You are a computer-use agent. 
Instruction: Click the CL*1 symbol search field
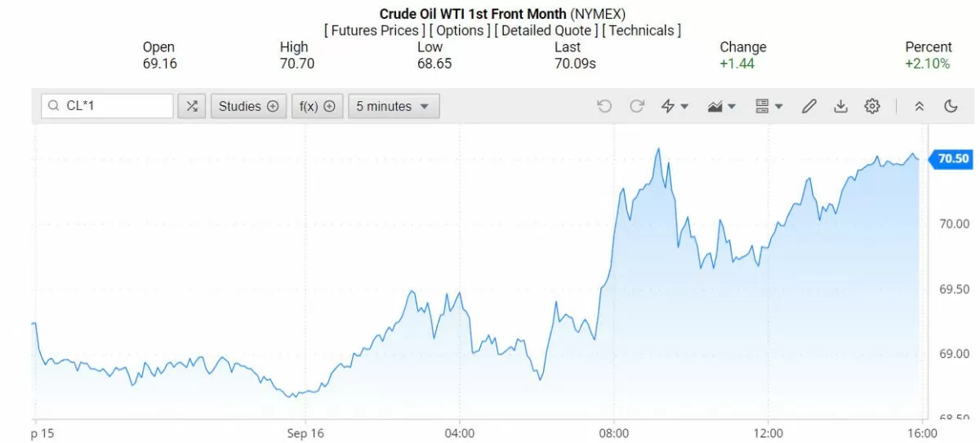(107, 106)
